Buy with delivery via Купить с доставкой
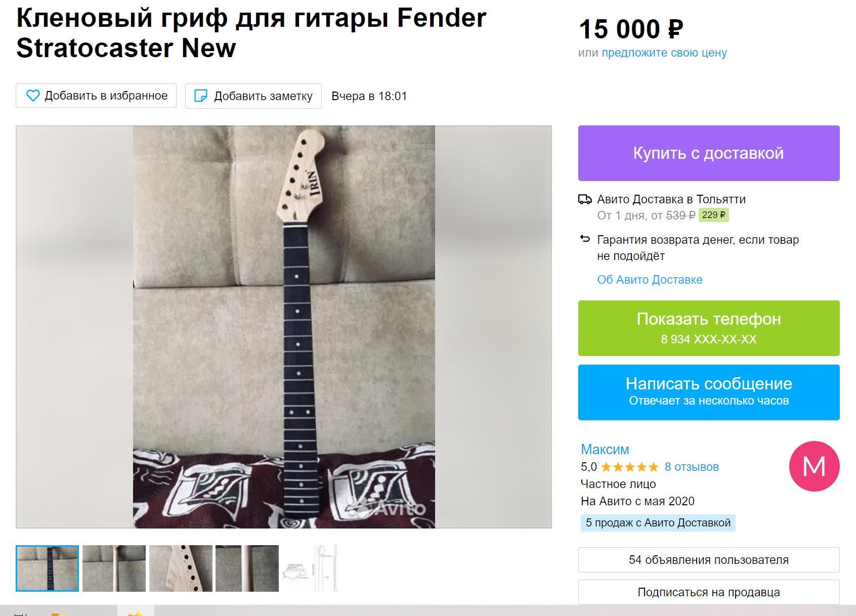Image resolution: width=856 pixels, height=616 pixels. coord(709,153)
